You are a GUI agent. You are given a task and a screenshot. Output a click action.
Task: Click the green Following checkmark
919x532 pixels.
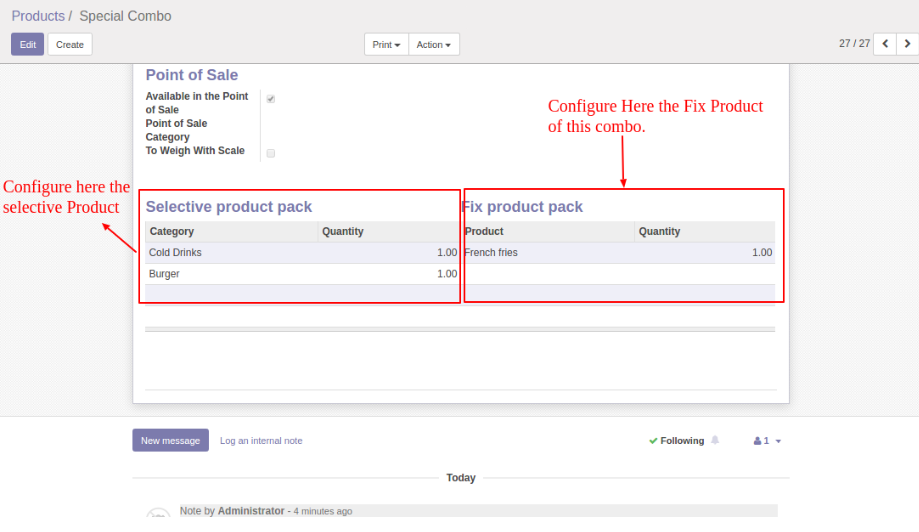pyautogui.click(x=653, y=441)
